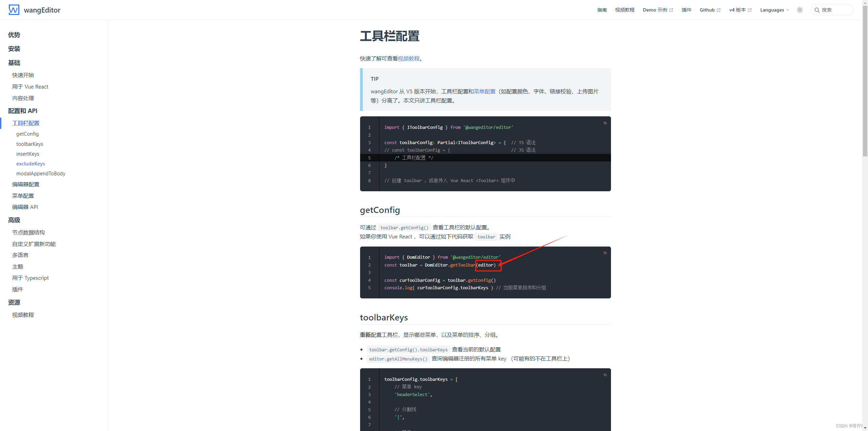Image resolution: width=868 pixels, height=431 pixels.
Task: Click the 资源 sidebar heading
Action: [14, 302]
